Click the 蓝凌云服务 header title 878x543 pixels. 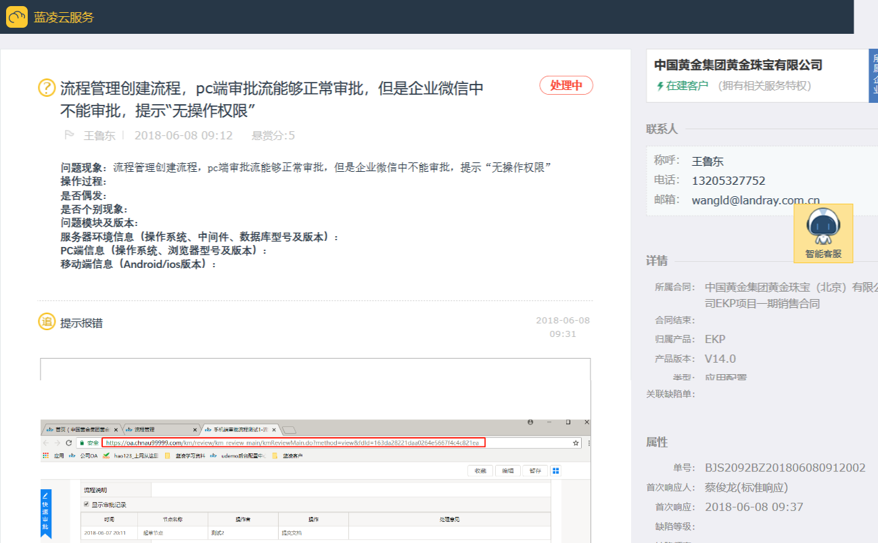pos(64,17)
